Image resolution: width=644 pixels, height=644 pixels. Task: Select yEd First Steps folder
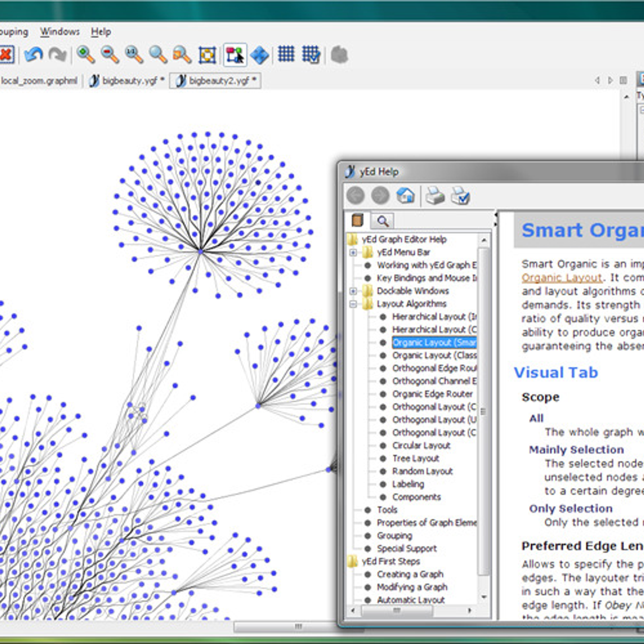coord(390,561)
